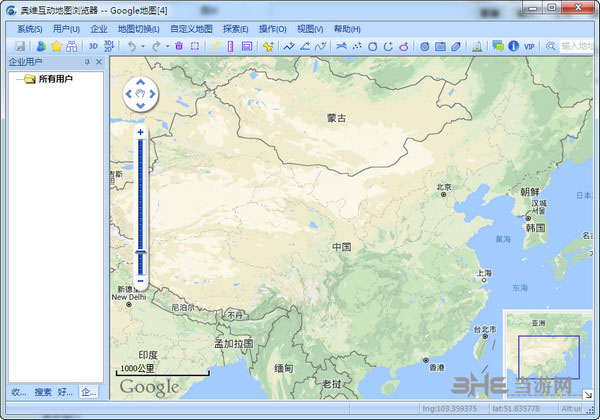Open the 地图切换(L) menu
The height and width of the screenshot is (420, 600).
click(139, 29)
